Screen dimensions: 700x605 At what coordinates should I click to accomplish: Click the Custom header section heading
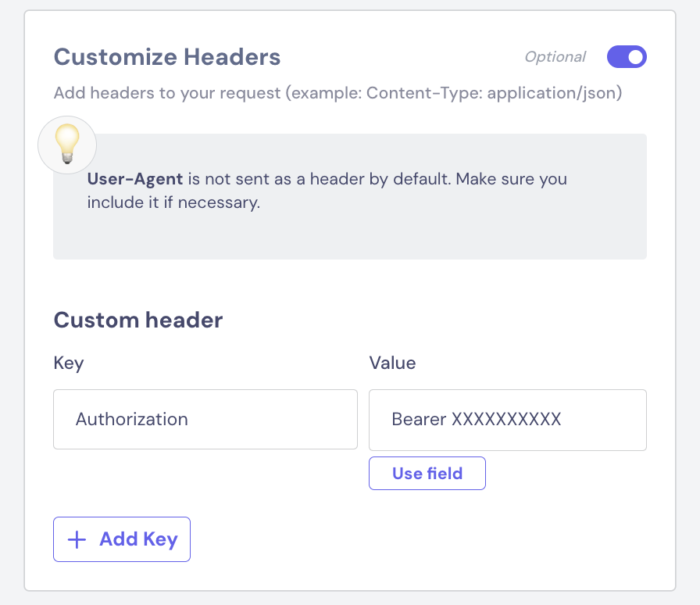click(x=138, y=320)
